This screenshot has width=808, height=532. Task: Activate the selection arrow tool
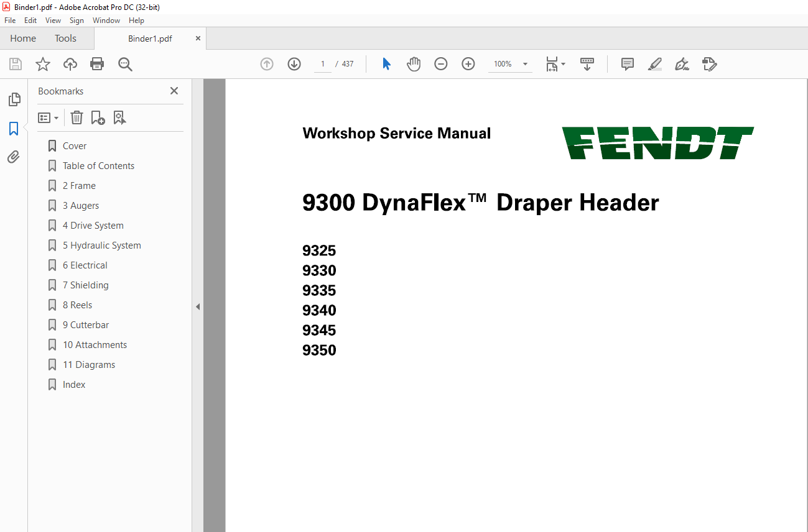(x=386, y=64)
